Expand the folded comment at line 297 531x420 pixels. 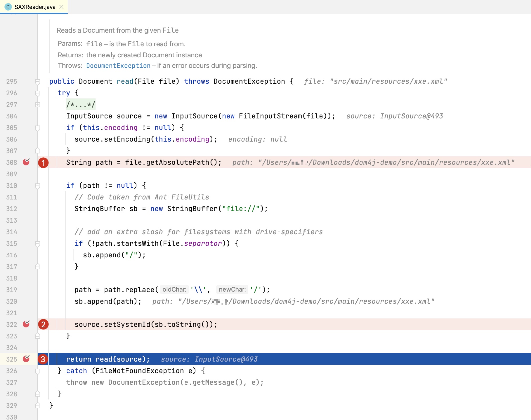pyautogui.click(x=38, y=105)
